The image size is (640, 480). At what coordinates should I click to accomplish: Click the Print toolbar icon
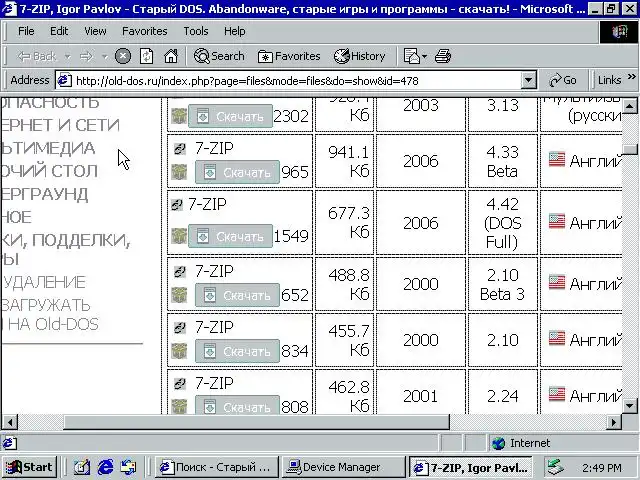443,56
